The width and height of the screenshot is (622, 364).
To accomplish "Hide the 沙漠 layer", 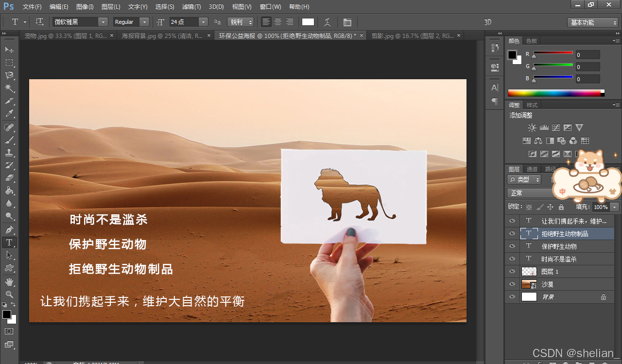I will pyautogui.click(x=512, y=284).
